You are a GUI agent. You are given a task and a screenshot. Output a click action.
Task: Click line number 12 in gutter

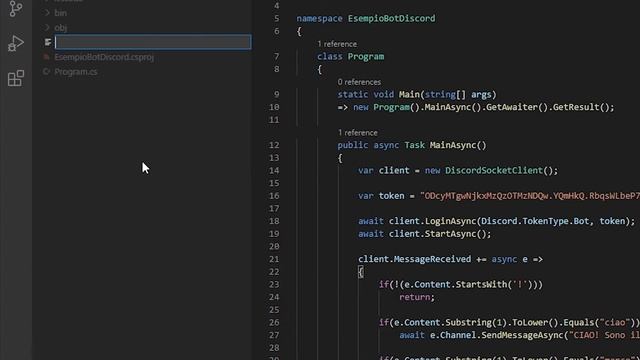[x=274, y=145]
